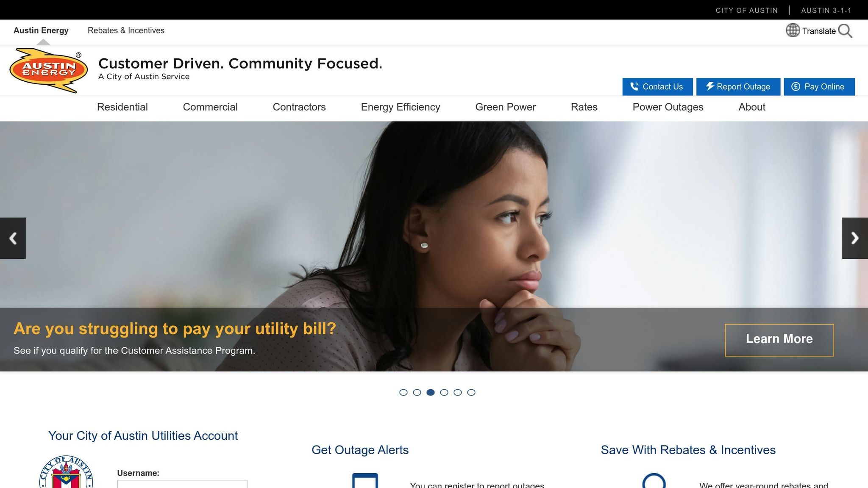
Task: Click the Learn More banner button
Action: pyautogui.click(x=779, y=340)
